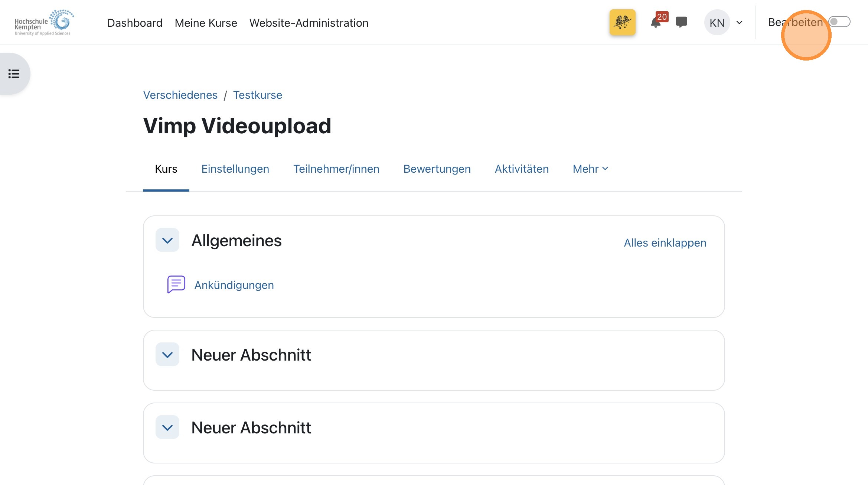Open the Mehr dropdown menu
Image resolution: width=868 pixels, height=485 pixels.
point(590,169)
